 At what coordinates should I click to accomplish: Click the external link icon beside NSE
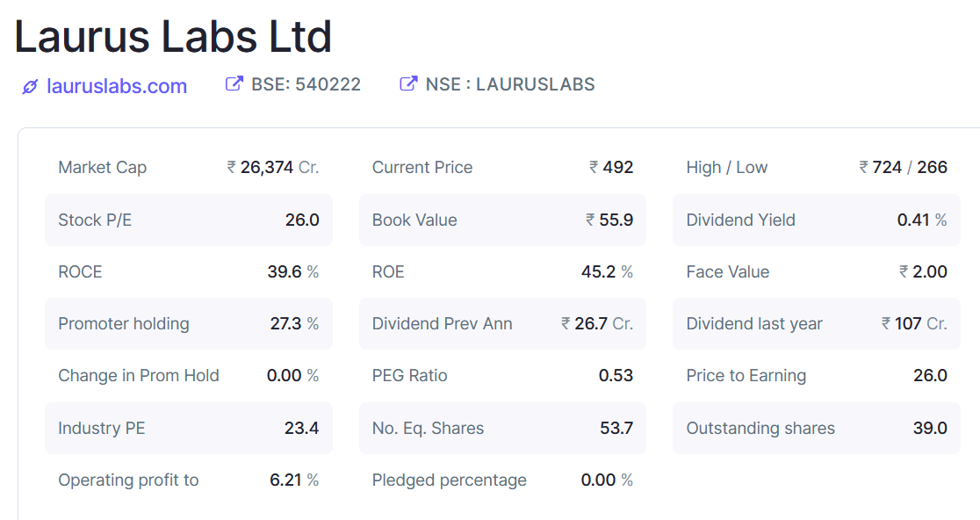pos(407,84)
